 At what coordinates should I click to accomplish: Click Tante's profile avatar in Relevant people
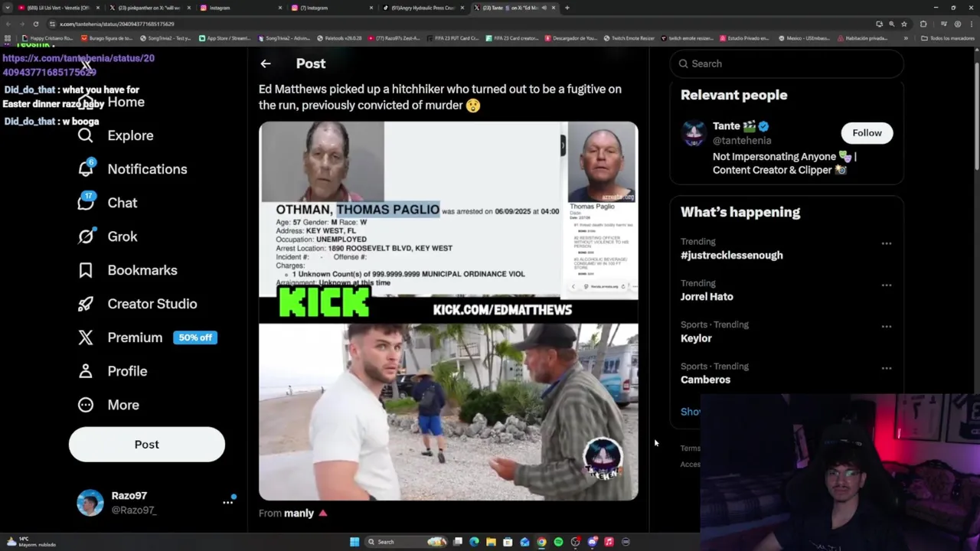click(694, 133)
